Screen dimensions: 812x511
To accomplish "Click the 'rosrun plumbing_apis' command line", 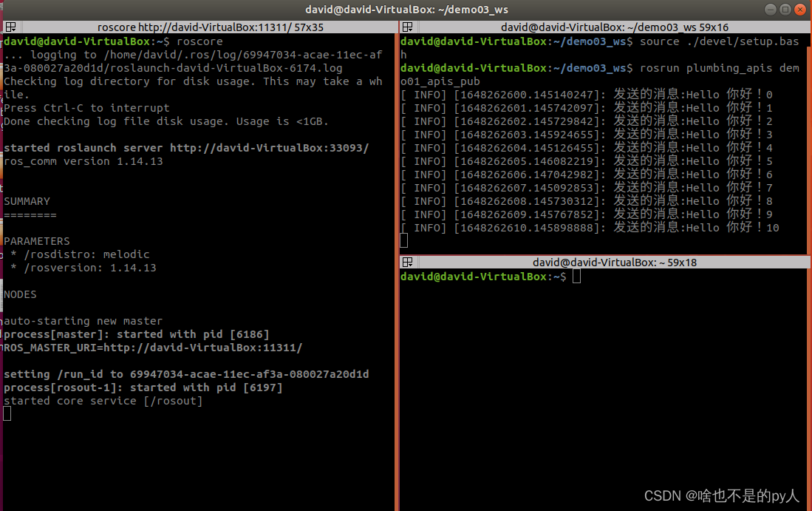I will pyautogui.click(x=720, y=69).
